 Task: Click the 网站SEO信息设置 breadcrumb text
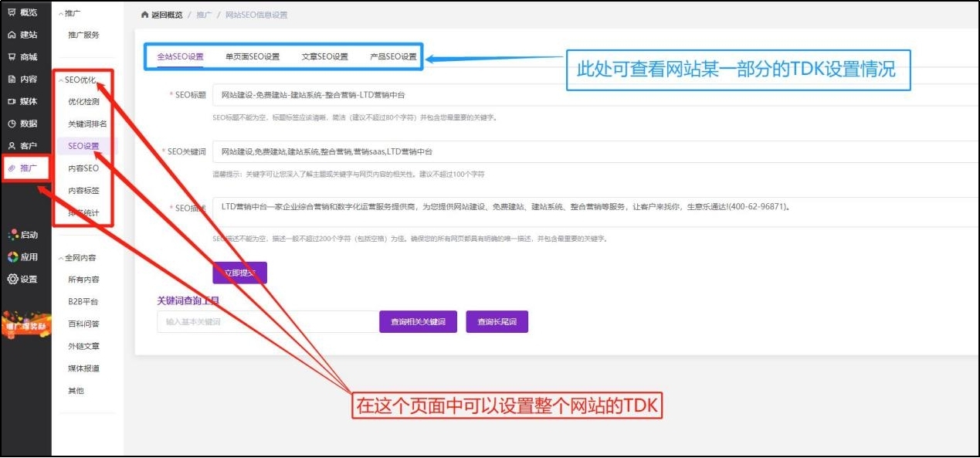[x=256, y=15]
